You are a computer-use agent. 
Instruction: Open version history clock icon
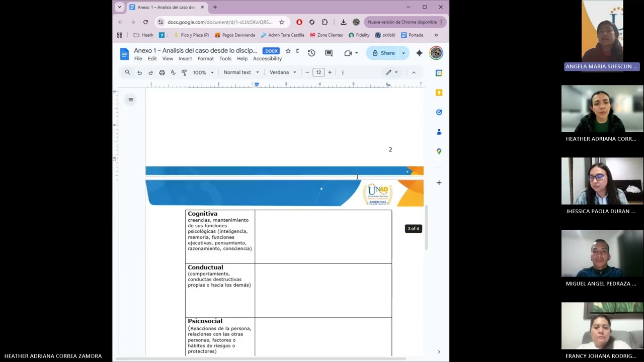point(311,53)
